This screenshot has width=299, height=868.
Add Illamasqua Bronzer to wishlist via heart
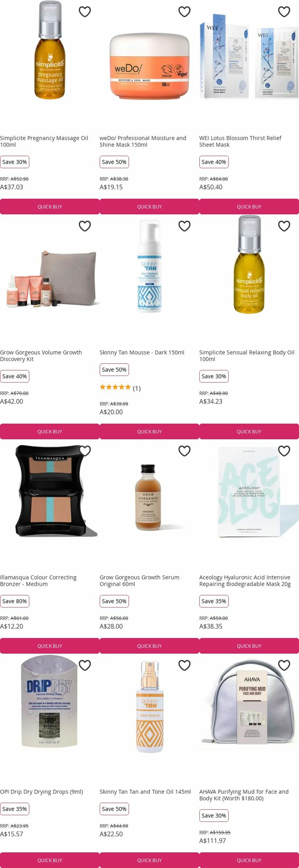(85, 451)
